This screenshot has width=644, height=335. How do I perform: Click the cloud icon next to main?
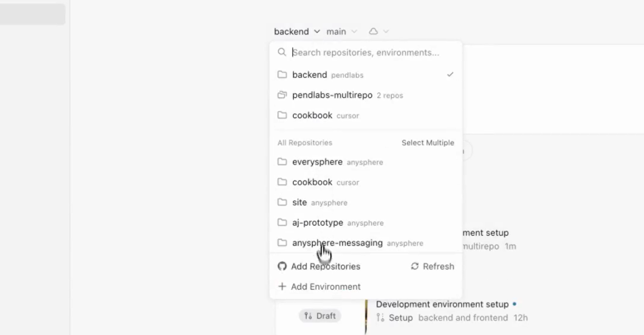click(373, 31)
